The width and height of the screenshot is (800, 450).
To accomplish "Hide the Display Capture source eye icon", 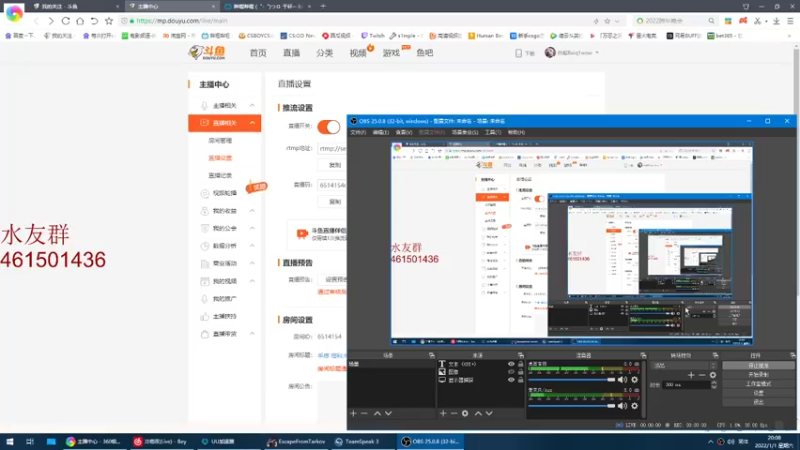I will [511, 380].
